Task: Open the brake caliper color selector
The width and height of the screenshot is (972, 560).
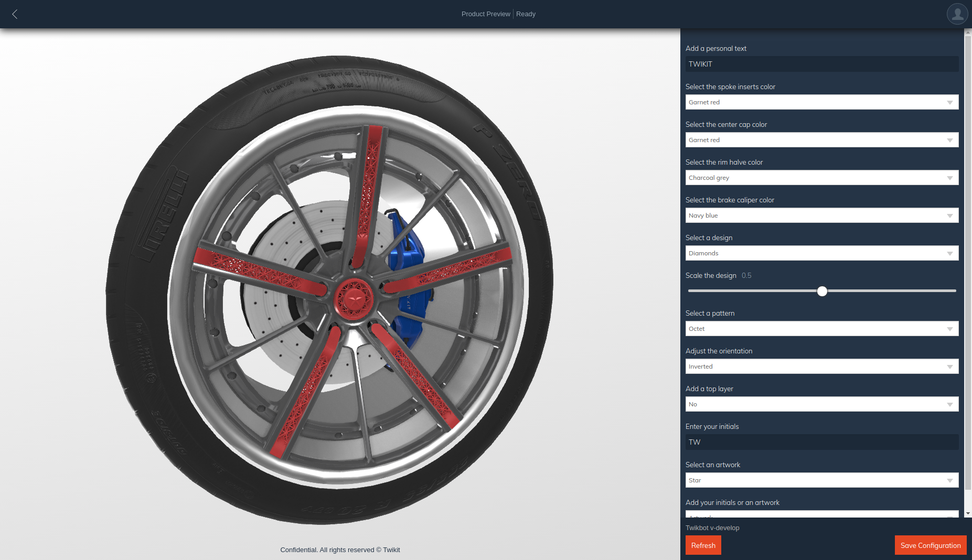Action: tap(821, 215)
